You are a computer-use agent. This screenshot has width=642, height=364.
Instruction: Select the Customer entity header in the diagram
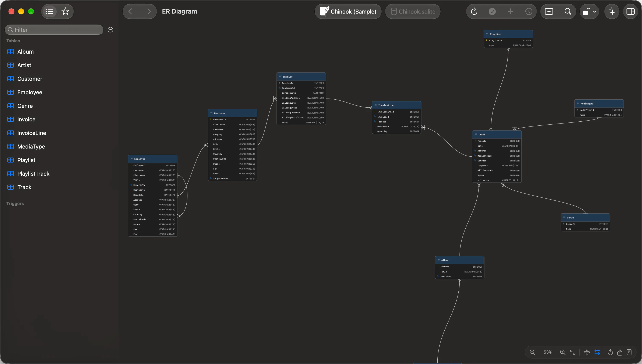[x=232, y=113]
